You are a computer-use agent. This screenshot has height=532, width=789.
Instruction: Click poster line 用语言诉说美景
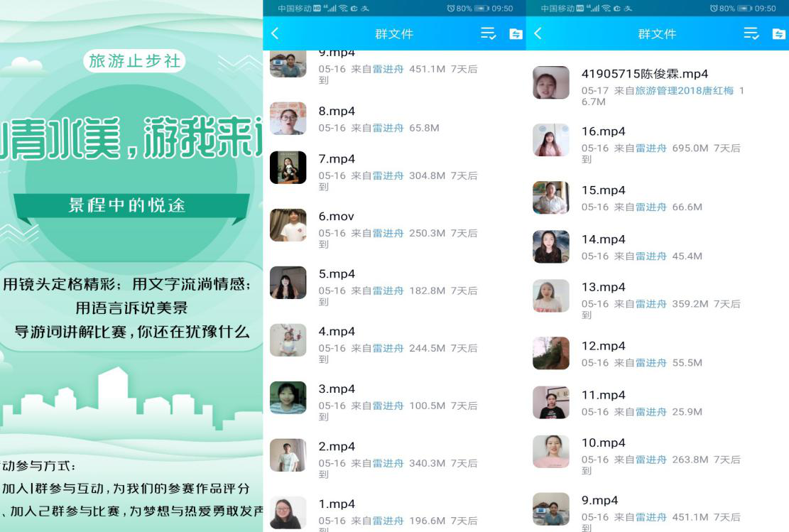131,308
